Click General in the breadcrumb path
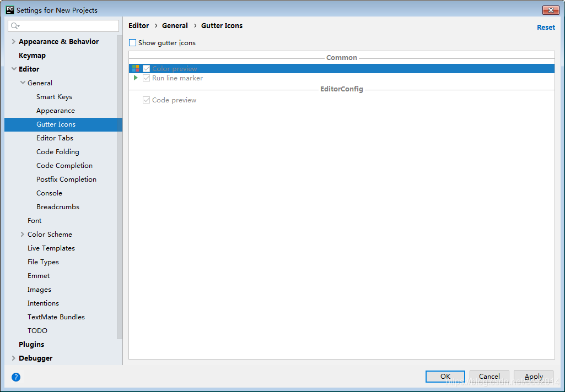Viewport: 565px width, 392px height. tap(175, 25)
